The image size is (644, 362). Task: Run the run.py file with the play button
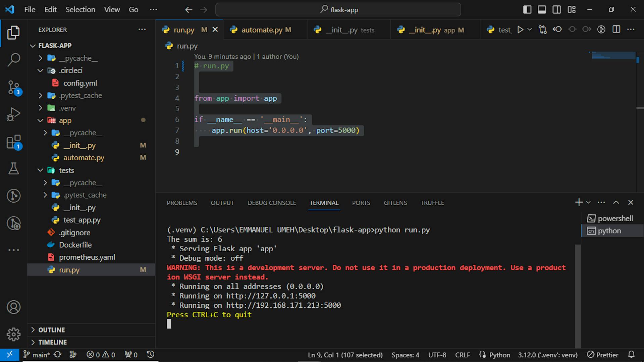click(x=520, y=30)
